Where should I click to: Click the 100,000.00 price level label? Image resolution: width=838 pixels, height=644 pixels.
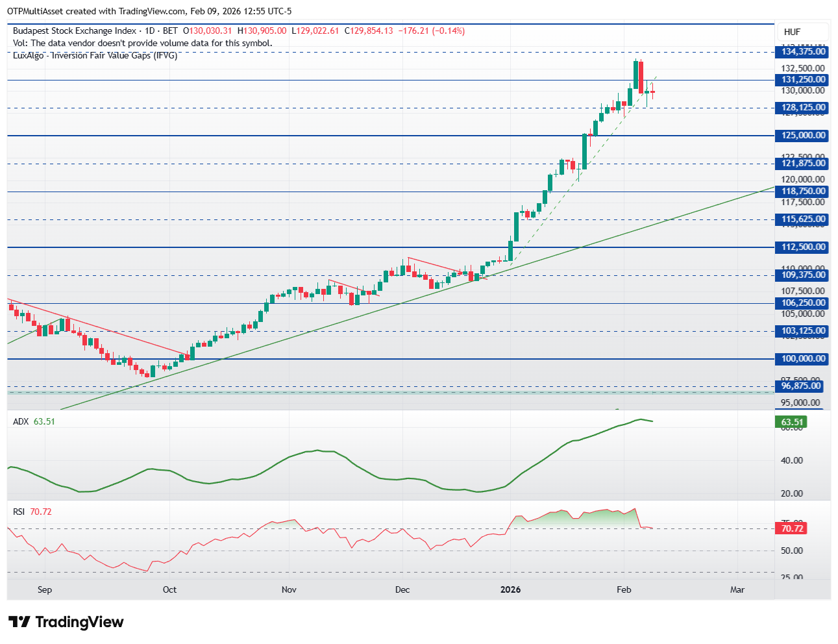803,359
